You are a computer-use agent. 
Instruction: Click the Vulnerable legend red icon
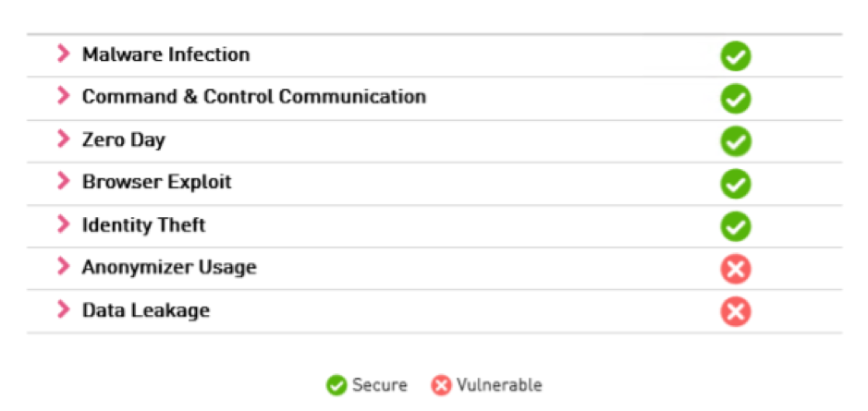coord(441,385)
